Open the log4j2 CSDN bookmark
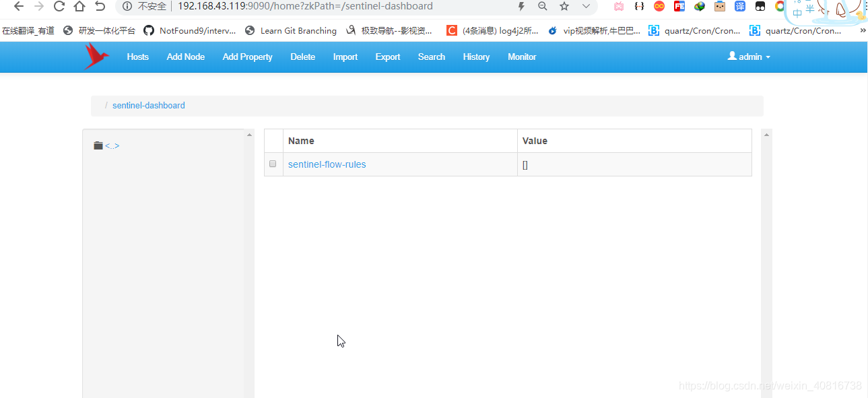 pos(492,30)
